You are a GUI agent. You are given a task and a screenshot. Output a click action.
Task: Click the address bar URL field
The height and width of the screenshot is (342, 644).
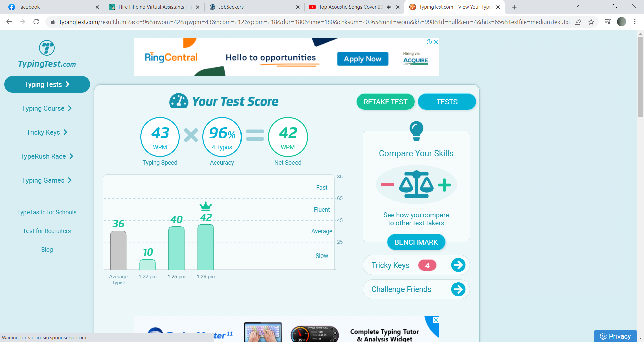coord(314,22)
